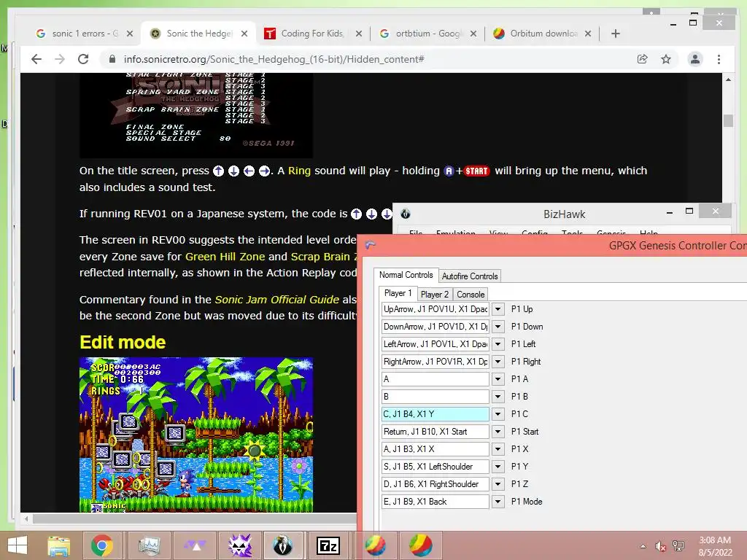Select the Autofire Controls tab
Screen dimensions: 747x560
pyautogui.click(x=469, y=276)
